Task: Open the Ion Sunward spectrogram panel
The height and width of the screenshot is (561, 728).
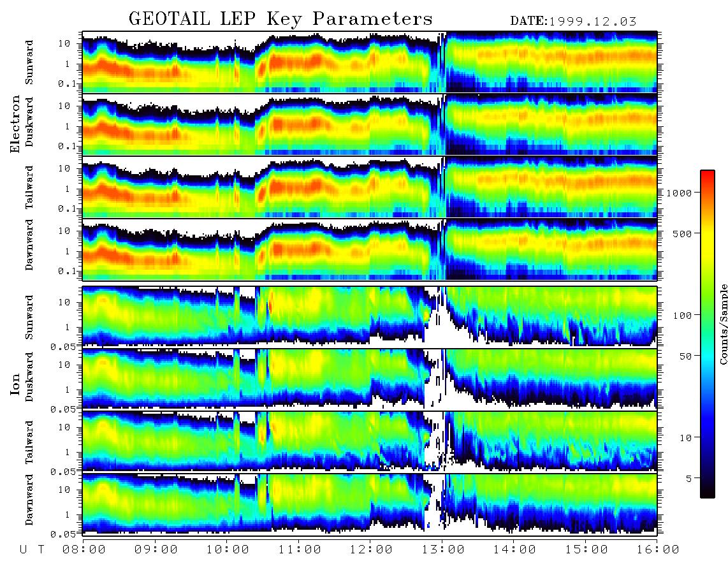Action: (x=370, y=317)
